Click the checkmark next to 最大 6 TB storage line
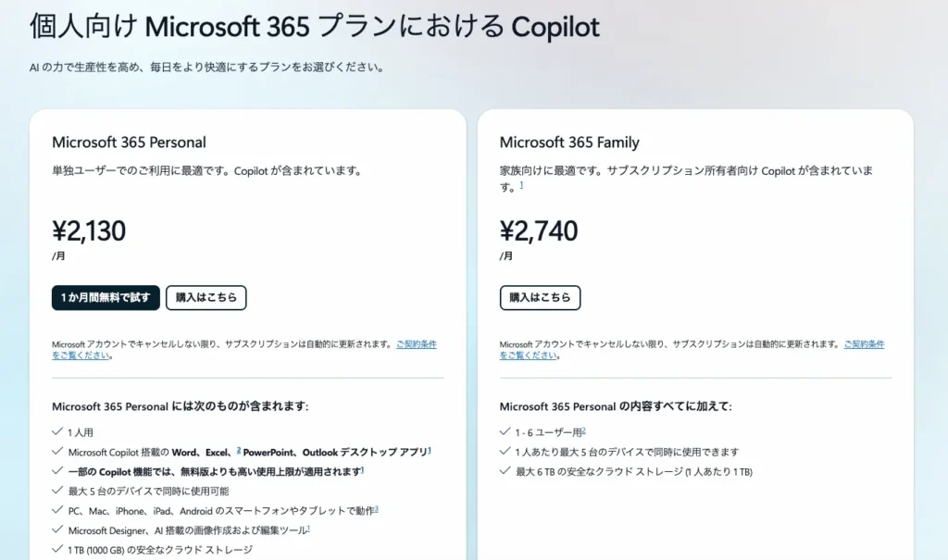948x560 pixels. pos(505,470)
